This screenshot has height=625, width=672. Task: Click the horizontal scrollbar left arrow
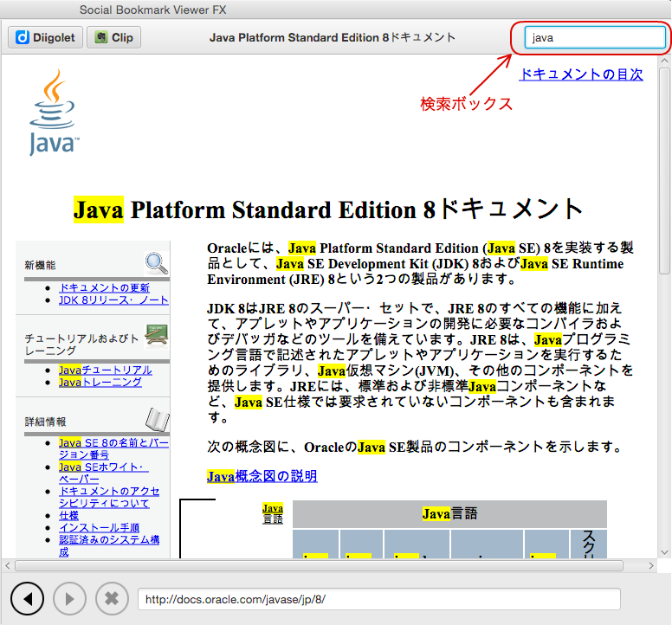tap(8, 566)
